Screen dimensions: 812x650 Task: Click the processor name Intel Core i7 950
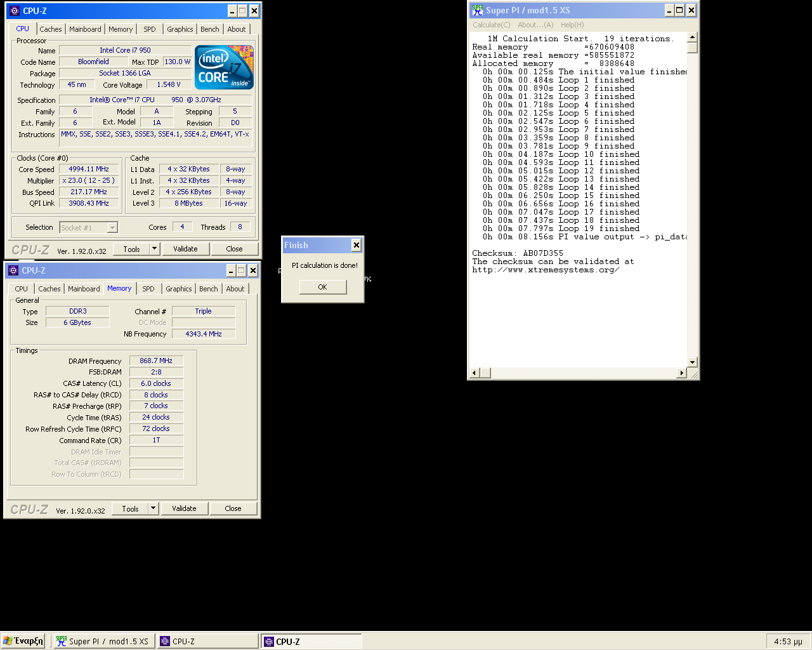(x=125, y=50)
